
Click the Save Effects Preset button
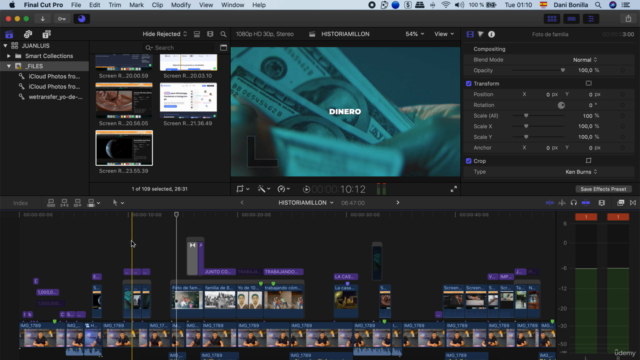click(x=603, y=189)
